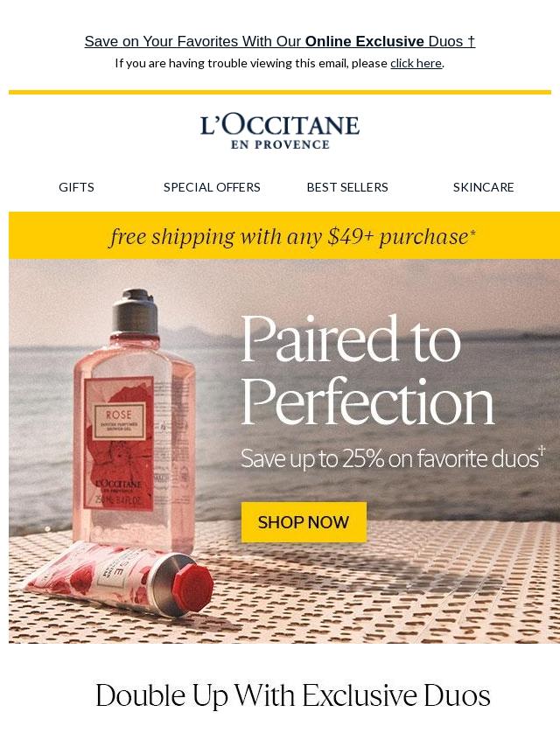Select Best Sellers navigation link
560x747 pixels.
[x=347, y=187]
